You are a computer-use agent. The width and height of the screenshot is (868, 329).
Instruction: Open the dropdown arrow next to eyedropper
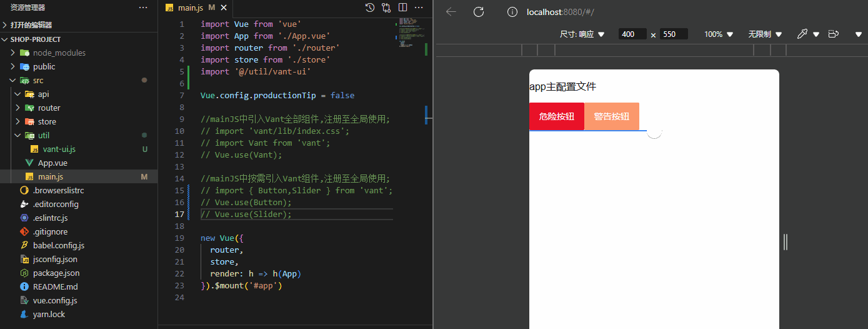816,34
